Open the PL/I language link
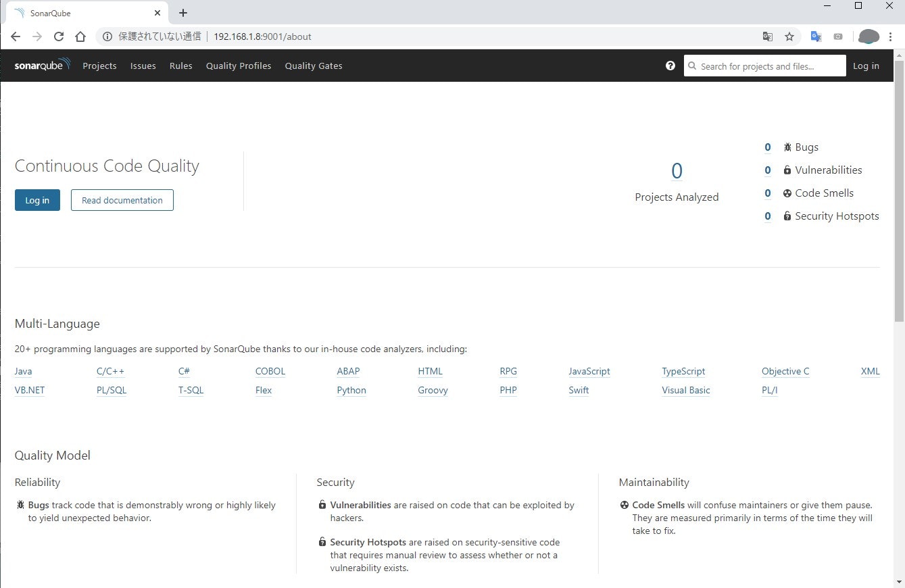The image size is (905, 588). point(770,390)
